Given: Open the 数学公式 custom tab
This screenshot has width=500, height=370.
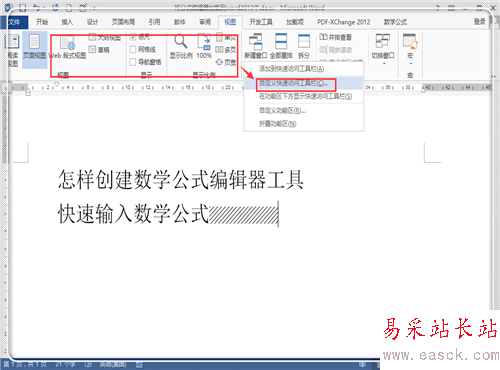Looking at the screenshot, I should click(x=395, y=22).
